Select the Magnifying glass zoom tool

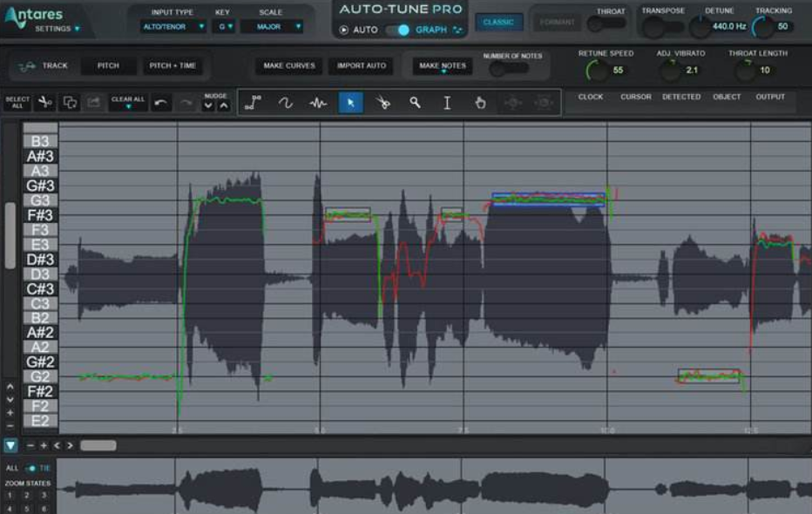pyautogui.click(x=415, y=103)
